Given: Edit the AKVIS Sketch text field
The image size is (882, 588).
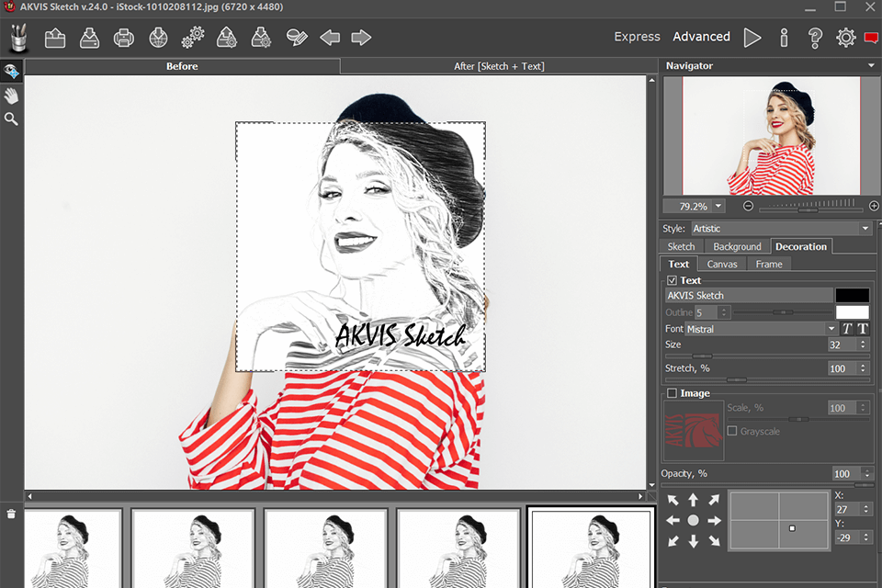Looking at the screenshot, I should [x=749, y=296].
